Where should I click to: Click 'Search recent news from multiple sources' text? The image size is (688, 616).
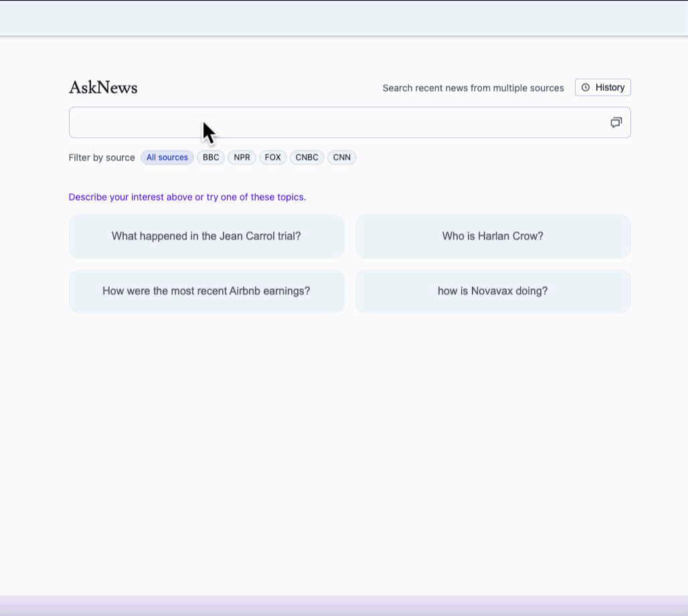tap(473, 88)
